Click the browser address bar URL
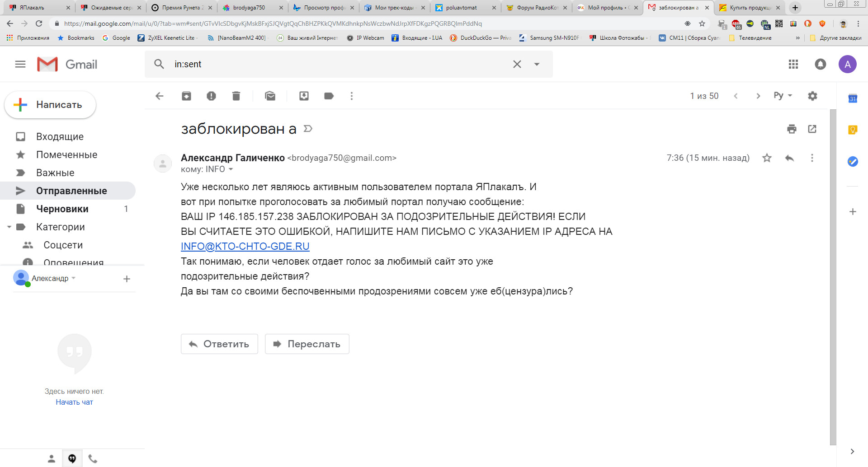Image resolution: width=868 pixels, height=467 pixels. click(273, 23)
